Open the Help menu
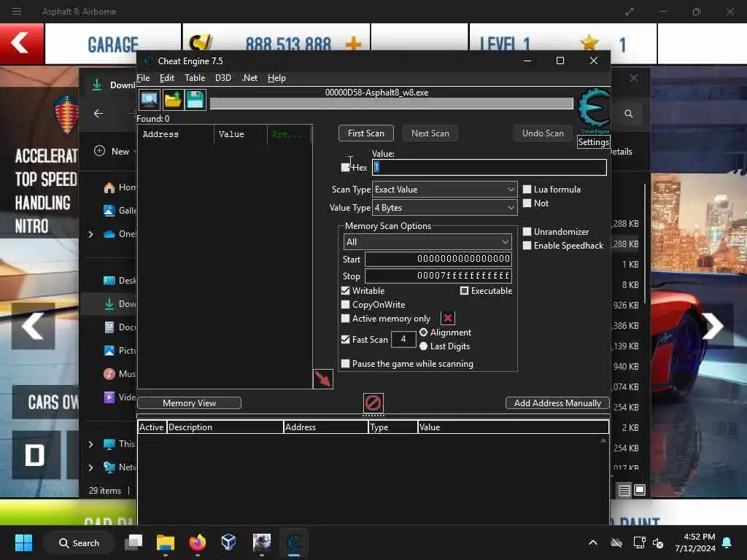This screenshot has height=560, width=747. (x=276, y=77)
